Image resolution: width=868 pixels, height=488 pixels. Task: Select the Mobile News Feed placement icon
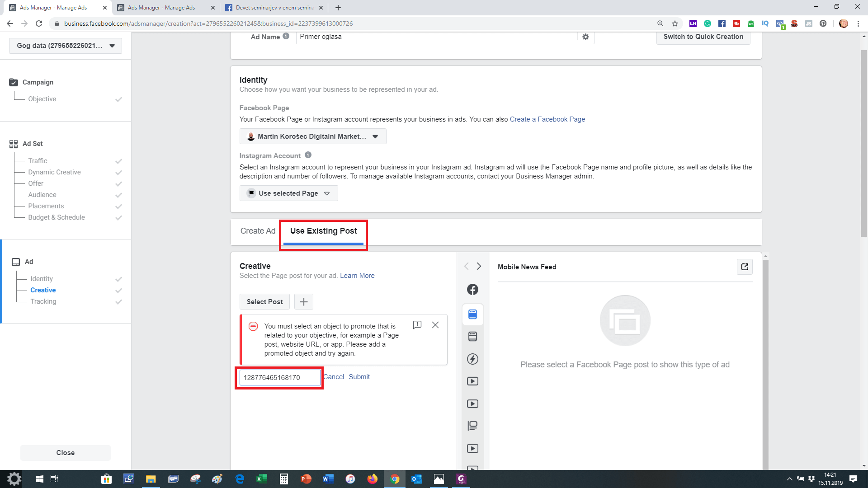pyautogui.click(x=472, y=314)
